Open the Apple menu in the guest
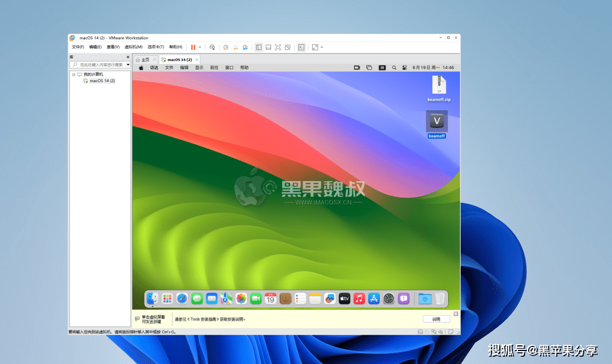This screenshot has height=364, width=612. pyautogui.click(x=141, y=68)
